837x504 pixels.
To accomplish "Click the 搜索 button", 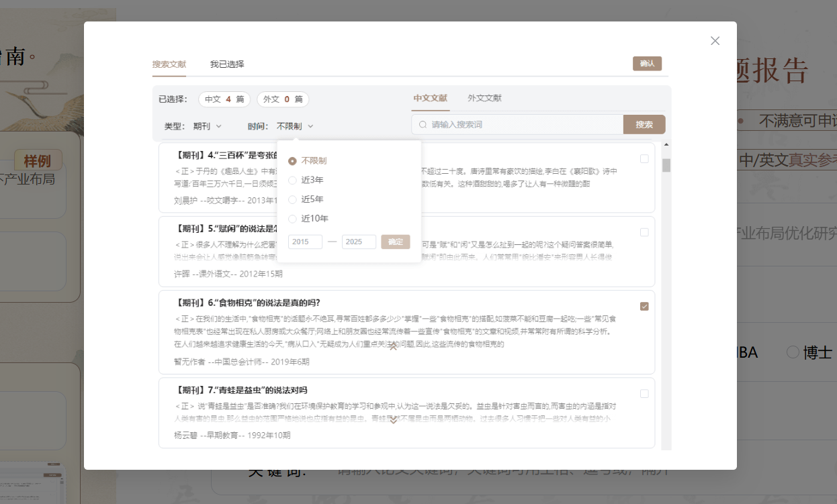I will (644, 124).
